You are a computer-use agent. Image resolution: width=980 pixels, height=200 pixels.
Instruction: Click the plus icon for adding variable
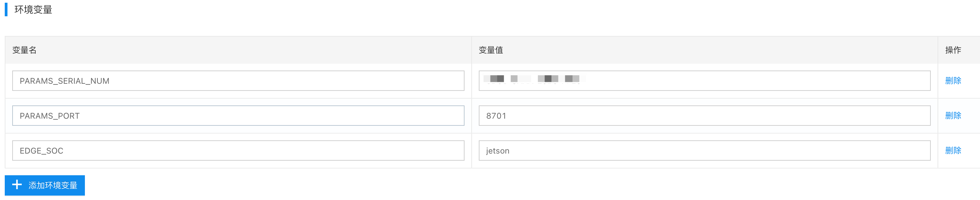coord(17,185)
